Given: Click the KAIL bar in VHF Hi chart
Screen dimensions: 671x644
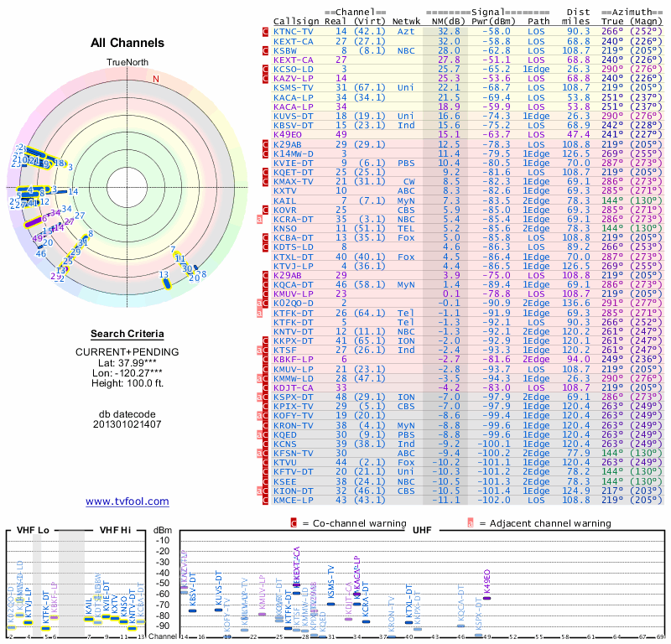Looking at the screenshot, I should coord(89,619).
